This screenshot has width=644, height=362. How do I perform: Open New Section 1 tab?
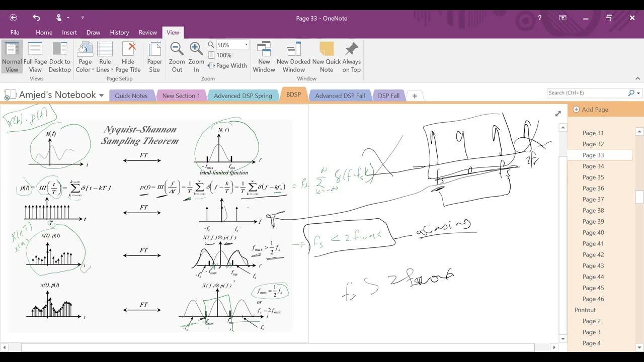coord(181,96)
